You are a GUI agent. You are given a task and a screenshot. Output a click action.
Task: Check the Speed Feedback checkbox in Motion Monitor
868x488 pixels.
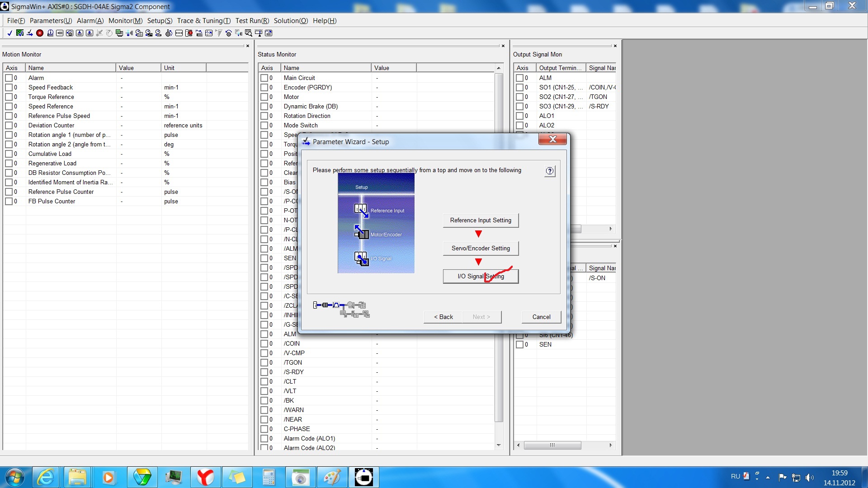point(9,88)
